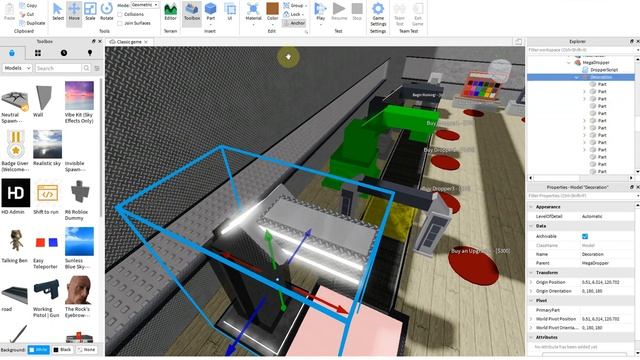
Task: Open the Team Test button
Action: point(400,14)
